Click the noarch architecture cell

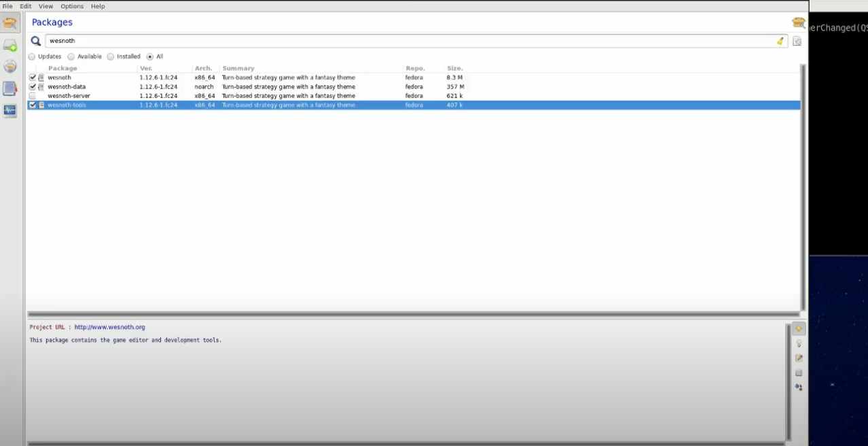(204, 87)
